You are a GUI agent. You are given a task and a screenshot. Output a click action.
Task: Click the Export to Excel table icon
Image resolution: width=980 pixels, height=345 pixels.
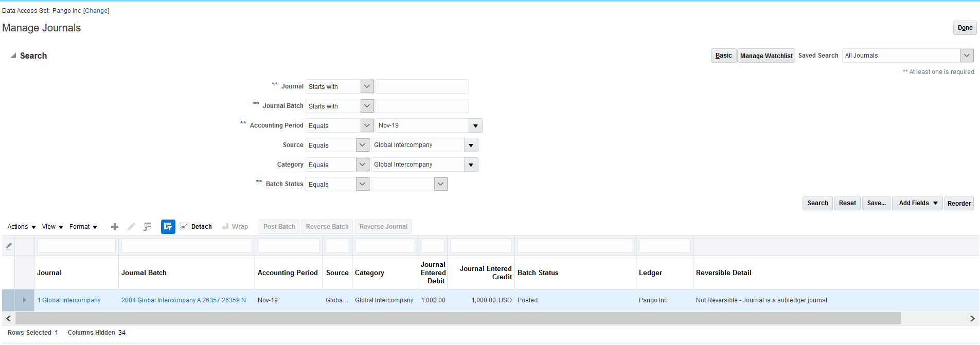point(148,227)
